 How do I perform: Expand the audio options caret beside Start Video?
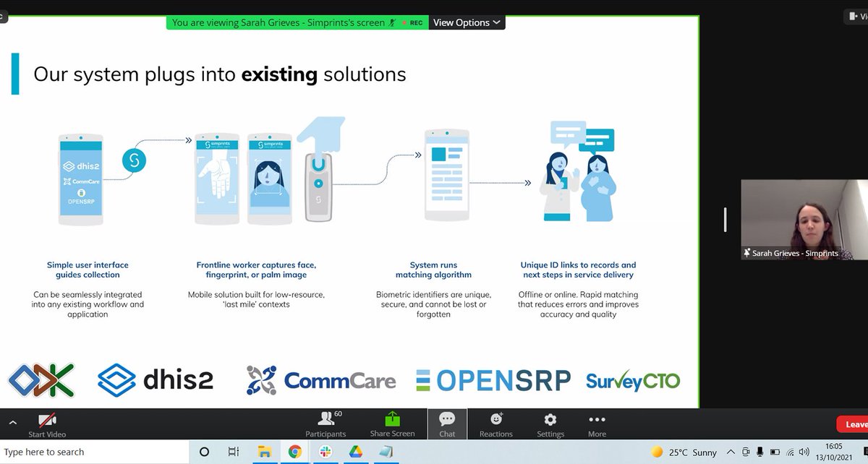point(12,423)
